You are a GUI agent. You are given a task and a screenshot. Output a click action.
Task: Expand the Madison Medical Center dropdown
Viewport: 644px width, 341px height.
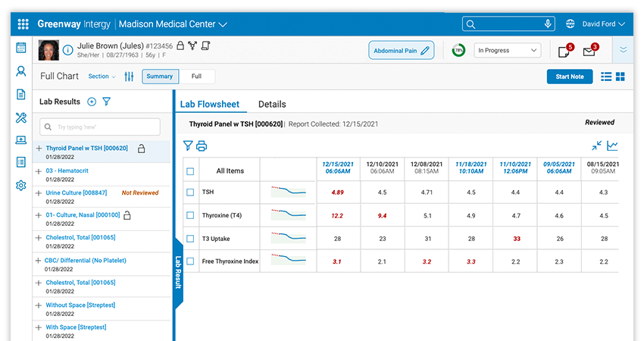pos(223,24)
